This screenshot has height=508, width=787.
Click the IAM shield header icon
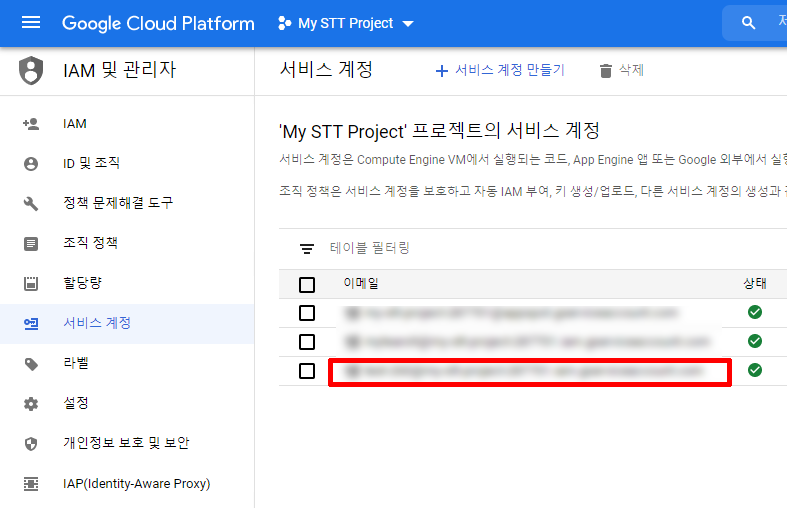[x=31, y=70]
